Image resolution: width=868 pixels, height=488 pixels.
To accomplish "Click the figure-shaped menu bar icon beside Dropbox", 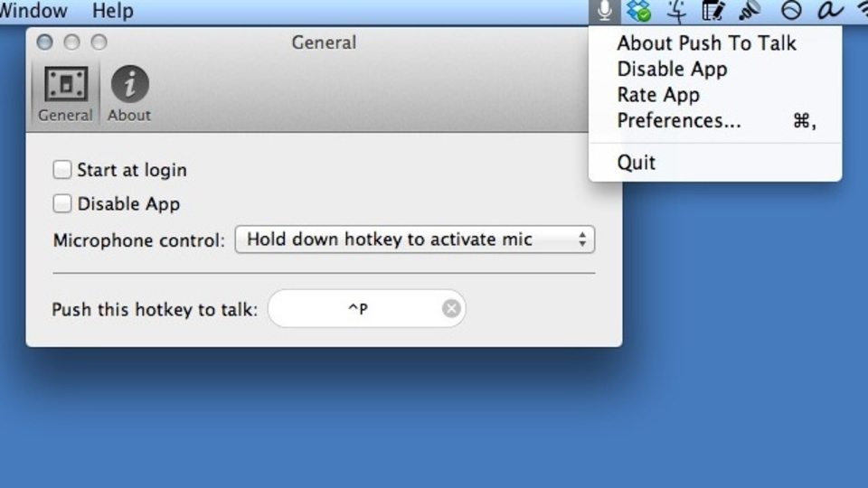I will tap(676, 11).
